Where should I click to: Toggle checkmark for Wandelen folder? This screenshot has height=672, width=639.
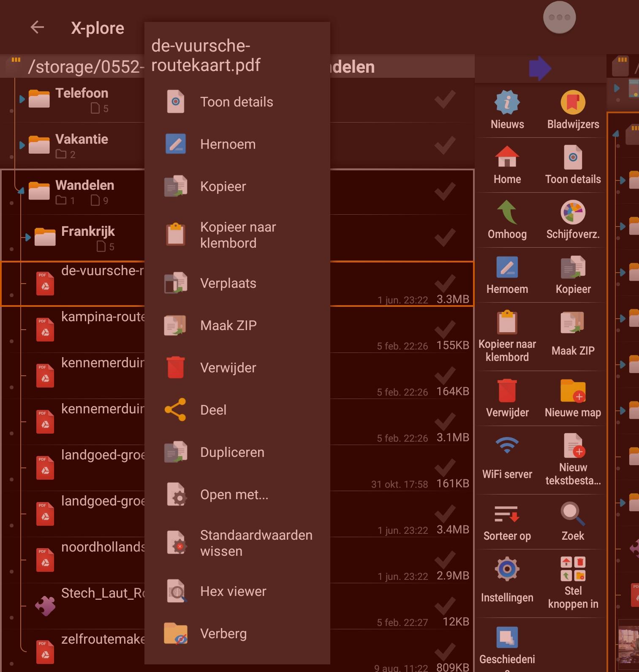[445, 191]
